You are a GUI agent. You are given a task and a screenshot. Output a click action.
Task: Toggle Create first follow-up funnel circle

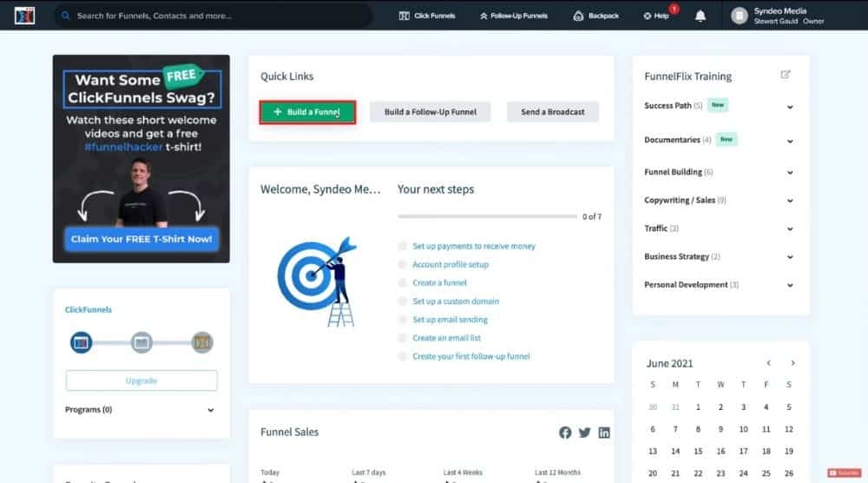[403, 356]
